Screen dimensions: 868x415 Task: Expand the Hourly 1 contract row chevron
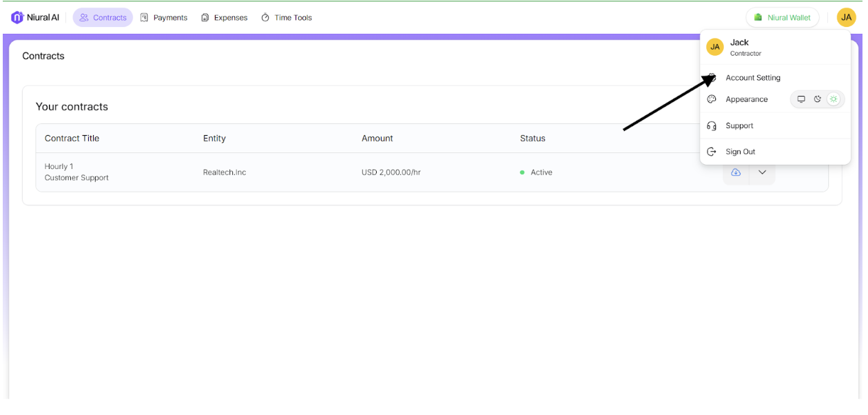762,172
